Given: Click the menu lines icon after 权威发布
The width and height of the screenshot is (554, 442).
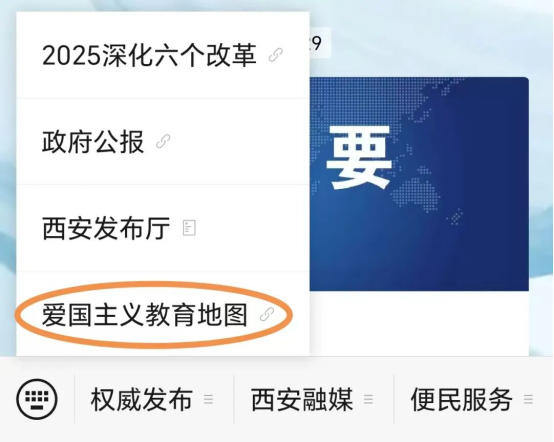Looking at the screenshot, I should 208,400.
